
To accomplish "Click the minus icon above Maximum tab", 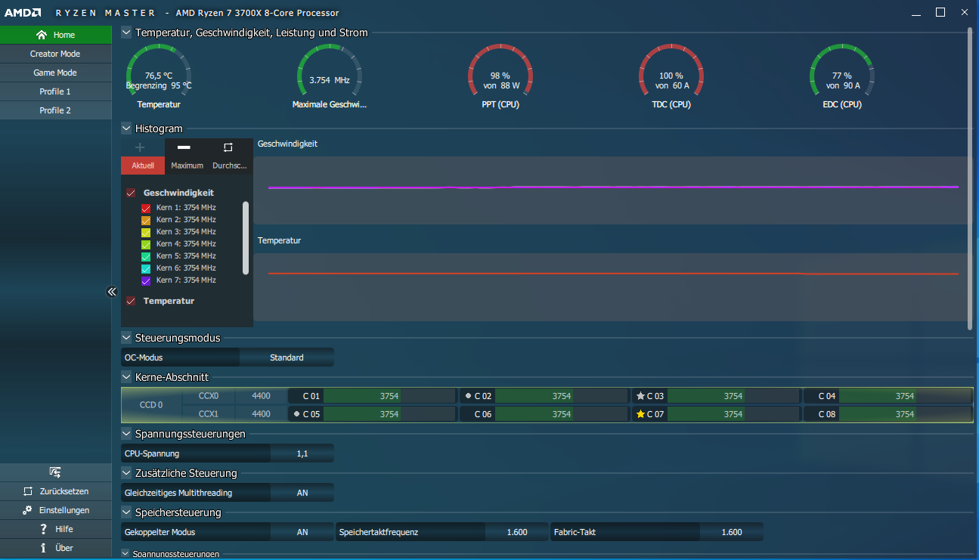I will tap(184, 147).
